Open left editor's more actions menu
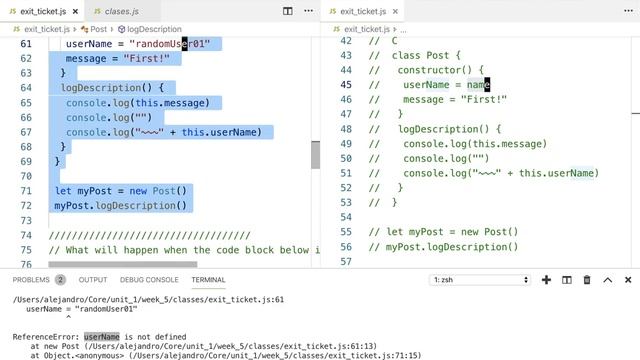Image resolution: width=640 pixels, height=360 pixels. point(309,11)
